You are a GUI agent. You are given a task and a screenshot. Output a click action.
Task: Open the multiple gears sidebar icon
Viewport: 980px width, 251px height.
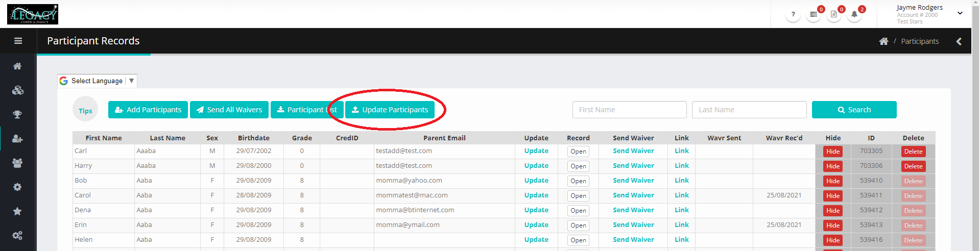pyautogui.click(x=17, y=236)
